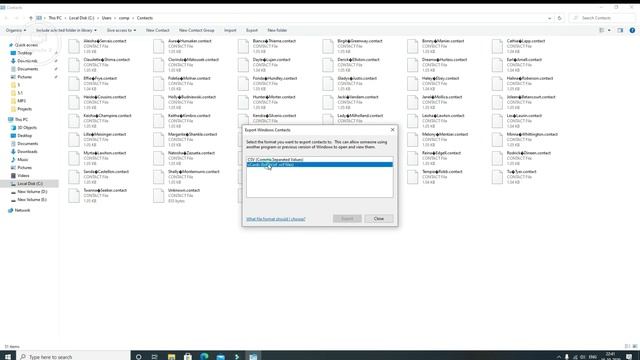Open address bar history dropdown arrow
The height and width of the screenshot is (360, 640).
(549, 18)
